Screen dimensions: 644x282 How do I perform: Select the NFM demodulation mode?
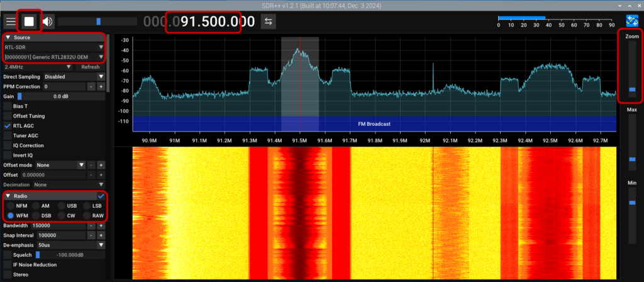pyautogui.click(x=11, y=206)
